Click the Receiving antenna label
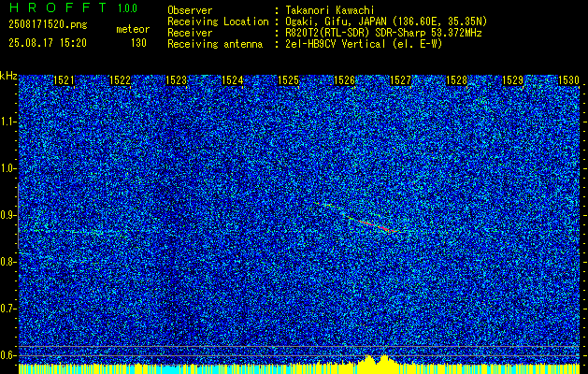Screen dimensions: 588x374 click(215, 44)
